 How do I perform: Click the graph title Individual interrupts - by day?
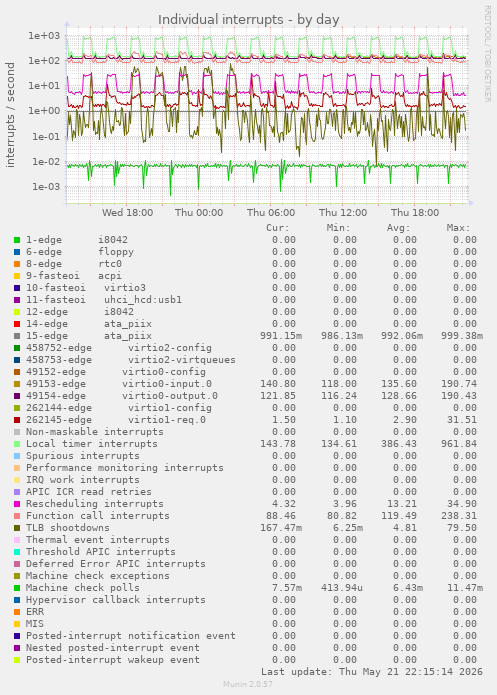coord(249,20)
